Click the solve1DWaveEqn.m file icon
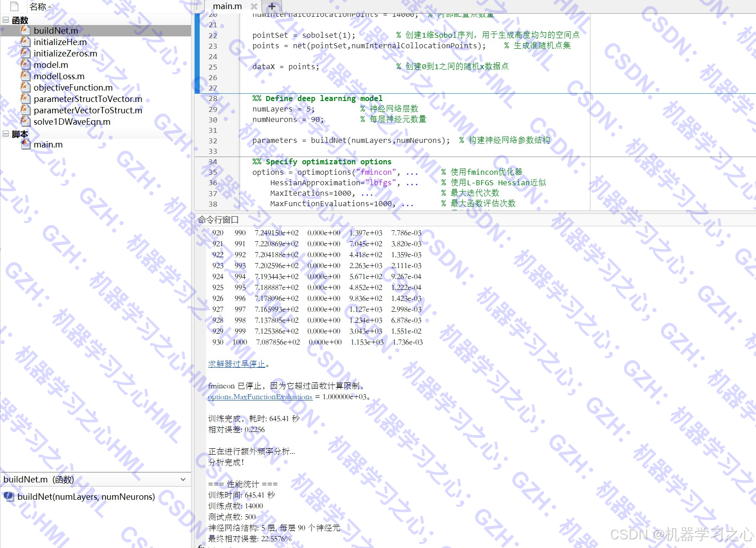This screenshot has width=756, height=548. pyautogui.click(x=25, y=121)
